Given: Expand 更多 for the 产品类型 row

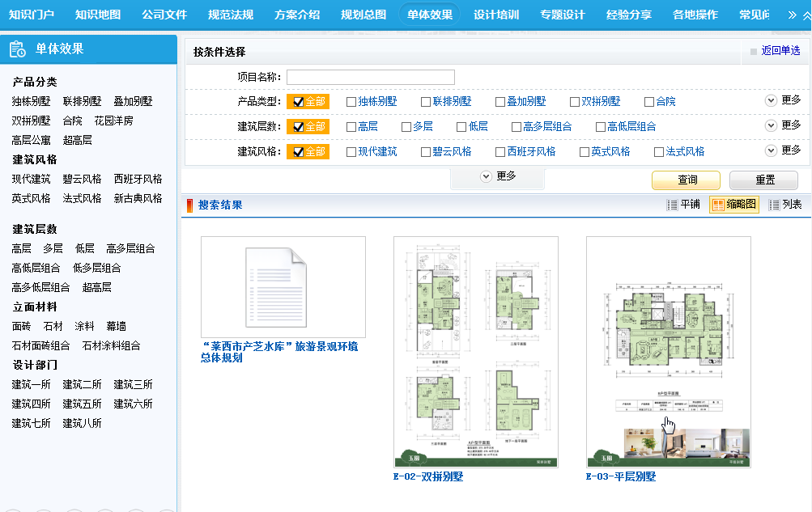Looking at the screenshot, I should tap(772, 101).
